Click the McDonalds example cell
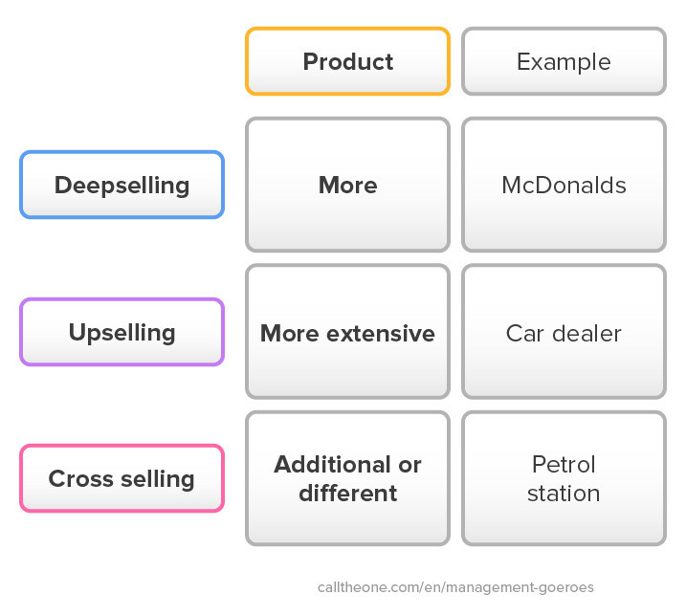 [x=564, y=185]
